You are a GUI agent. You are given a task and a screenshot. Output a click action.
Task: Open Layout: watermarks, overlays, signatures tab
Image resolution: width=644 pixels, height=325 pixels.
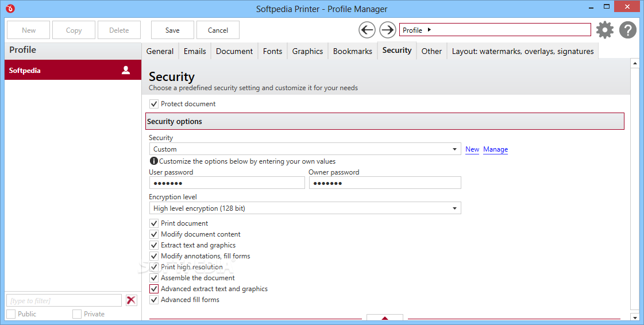(x=523, y=51)
